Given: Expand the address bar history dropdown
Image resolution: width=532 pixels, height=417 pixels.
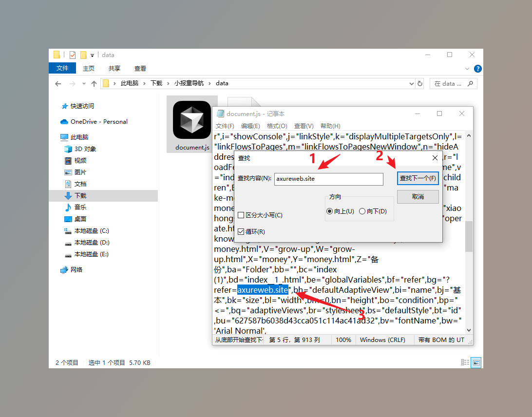Looking at the screenshot, I should (412, 83).
